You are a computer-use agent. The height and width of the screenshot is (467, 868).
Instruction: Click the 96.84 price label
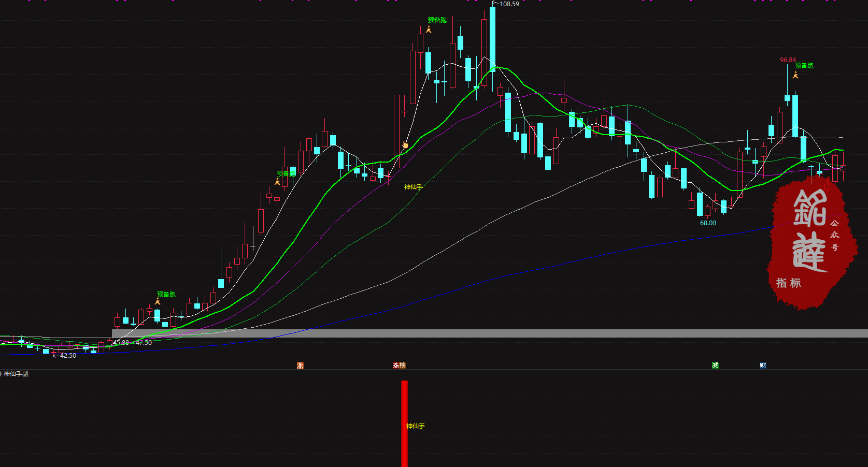click(788, 60)
